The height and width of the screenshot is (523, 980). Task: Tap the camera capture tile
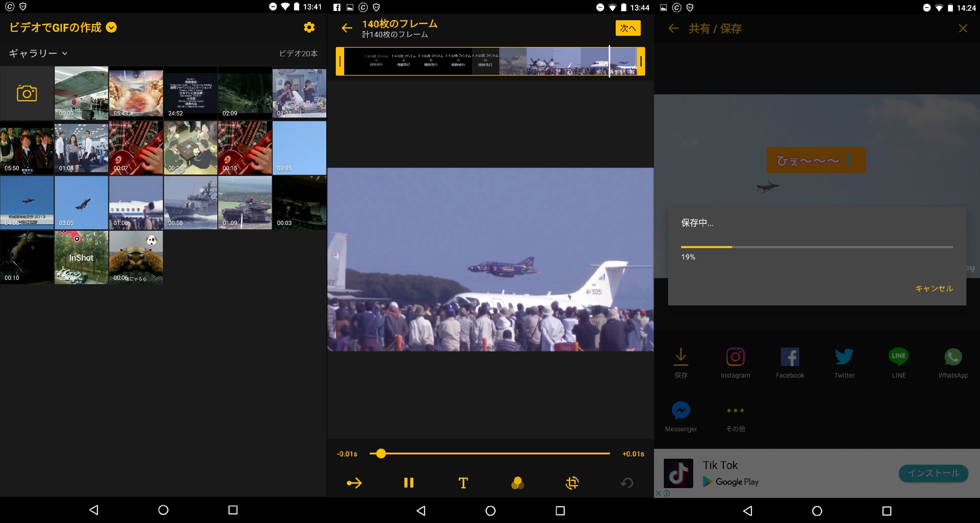tap(27, 93)
